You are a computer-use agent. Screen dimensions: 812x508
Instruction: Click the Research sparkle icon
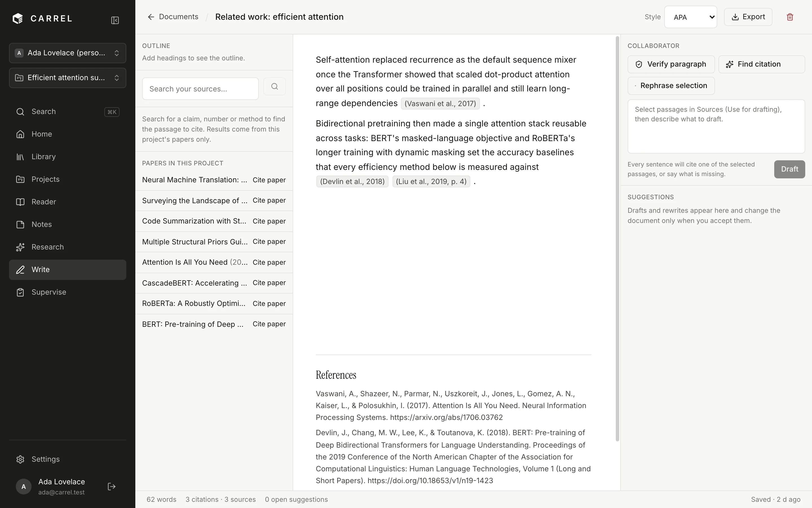tap(21, 247)
